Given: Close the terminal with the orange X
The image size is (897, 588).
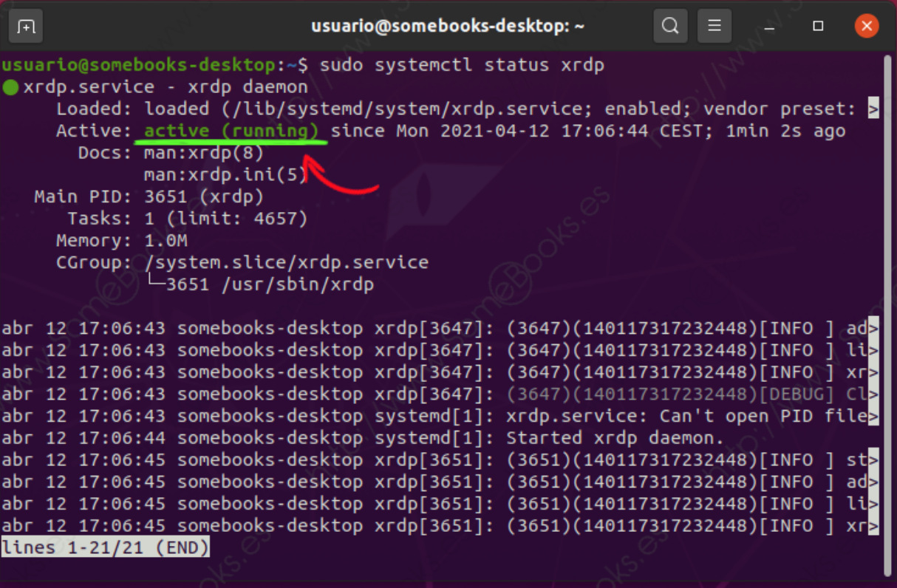Looking at the screenshot, I should point(866,27).
